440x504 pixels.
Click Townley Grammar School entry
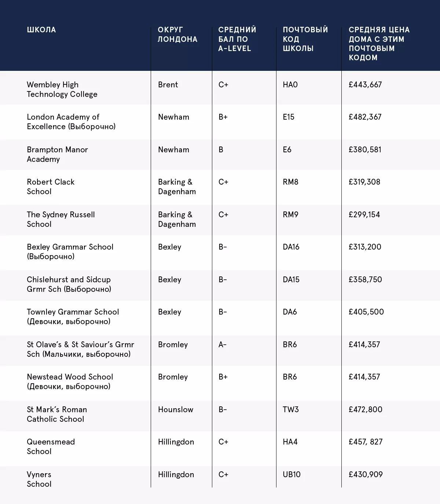(73, 316)
